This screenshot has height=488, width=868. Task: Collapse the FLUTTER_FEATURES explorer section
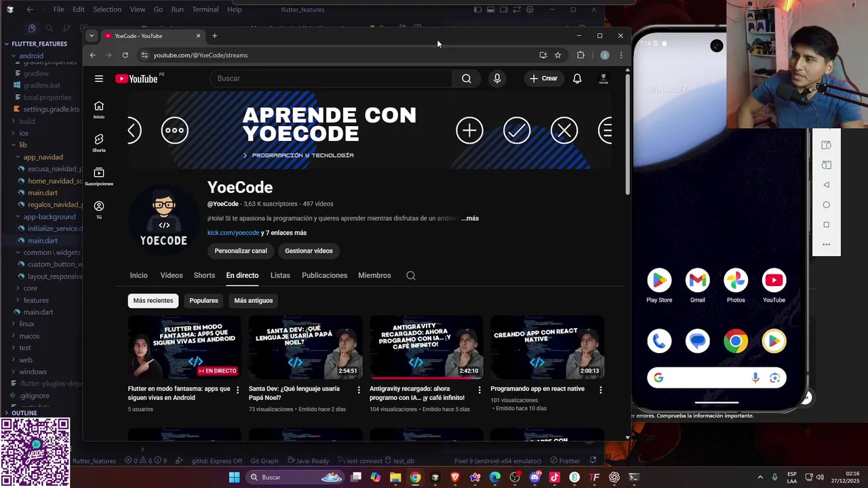click(39, 43)
